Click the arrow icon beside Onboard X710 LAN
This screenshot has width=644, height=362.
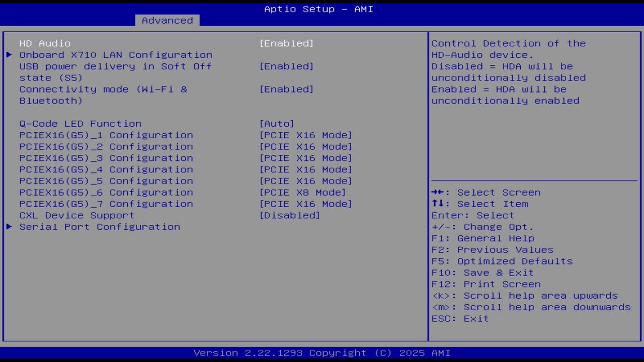click(9, 55)
